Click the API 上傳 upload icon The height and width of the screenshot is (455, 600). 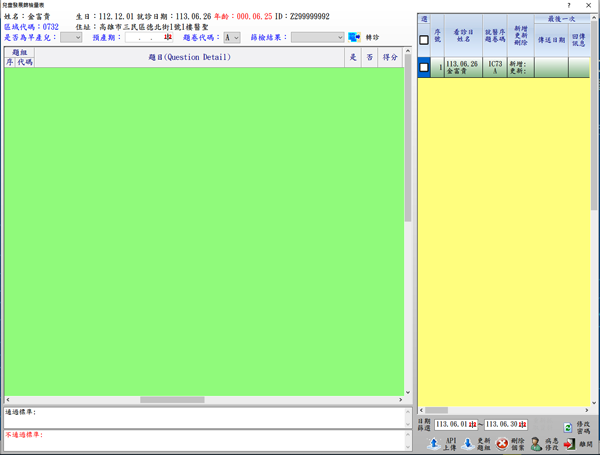433,443
